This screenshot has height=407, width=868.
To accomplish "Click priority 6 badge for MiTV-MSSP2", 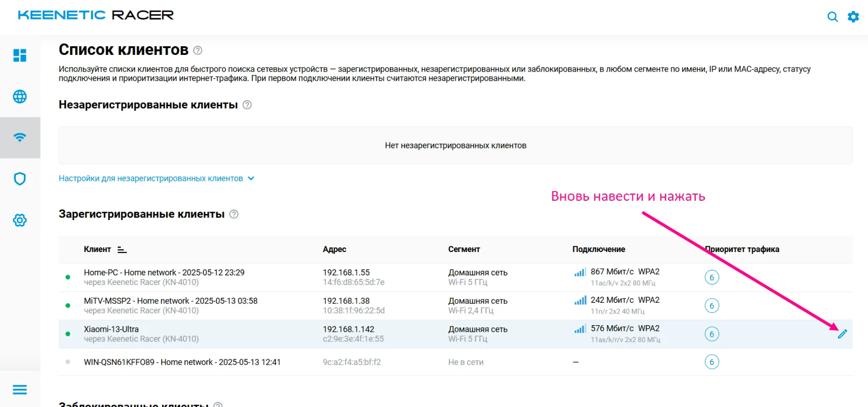I will click(x=711, y=305).
